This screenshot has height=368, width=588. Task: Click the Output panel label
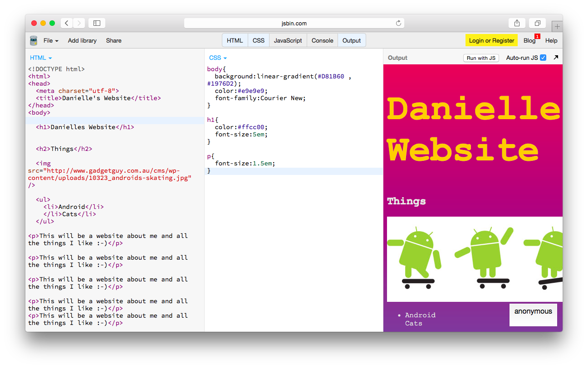[398, 58]
